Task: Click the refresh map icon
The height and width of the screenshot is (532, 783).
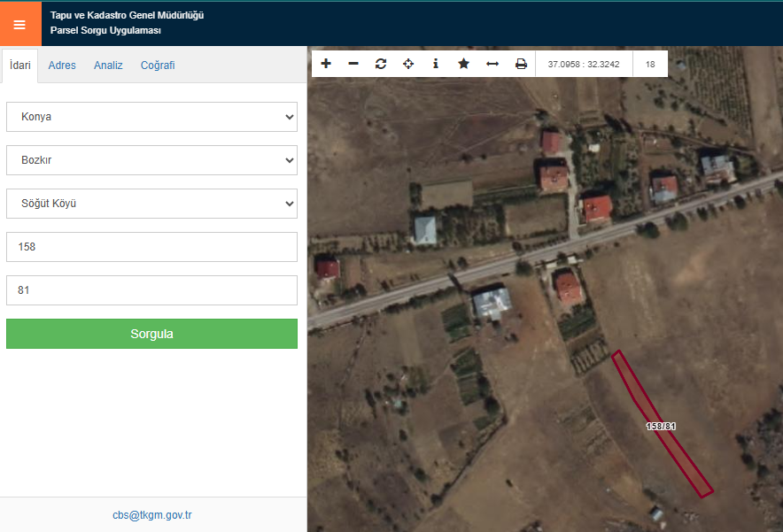Action: tap(381, 64)
